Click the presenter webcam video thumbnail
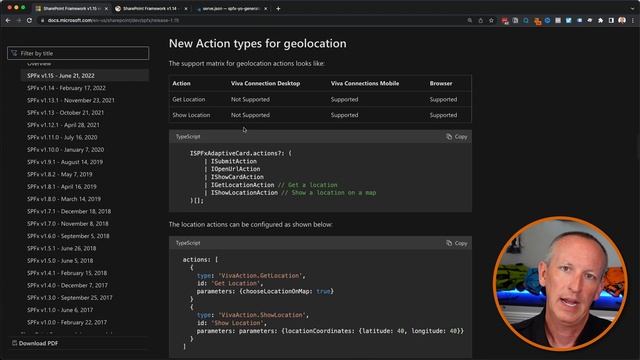This screenshot has width=640, height=360. (x=560, y=284)
